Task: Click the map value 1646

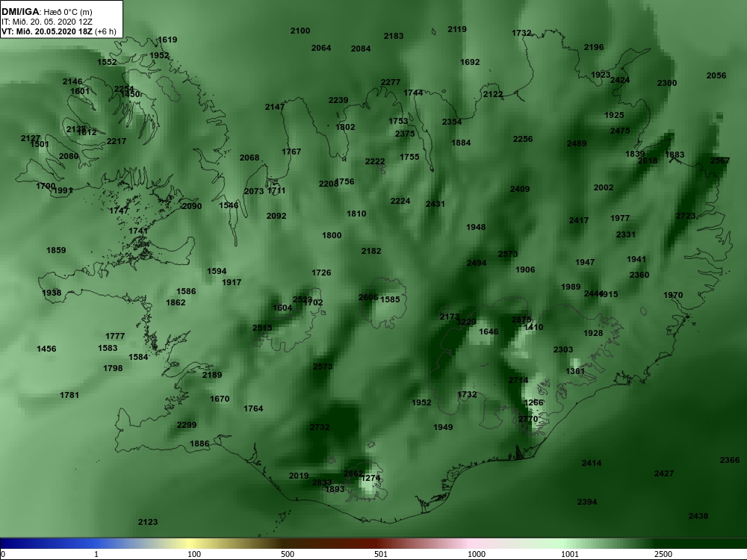Action: tap(489, 332)
